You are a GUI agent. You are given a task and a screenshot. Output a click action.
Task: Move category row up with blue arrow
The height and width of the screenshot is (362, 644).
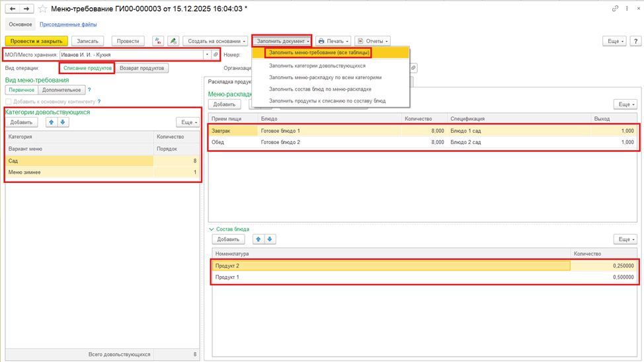52,122
